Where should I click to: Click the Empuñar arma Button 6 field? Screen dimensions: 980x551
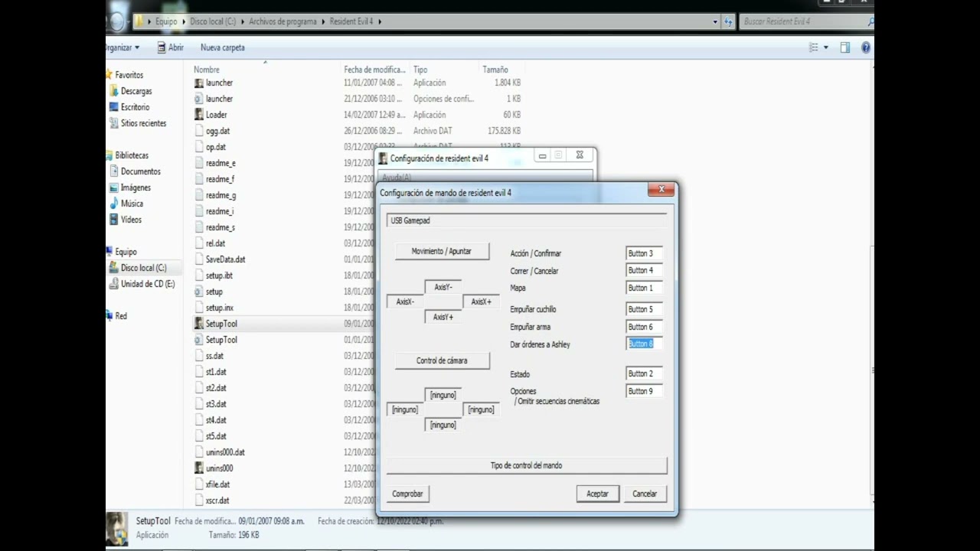point(644,327)
